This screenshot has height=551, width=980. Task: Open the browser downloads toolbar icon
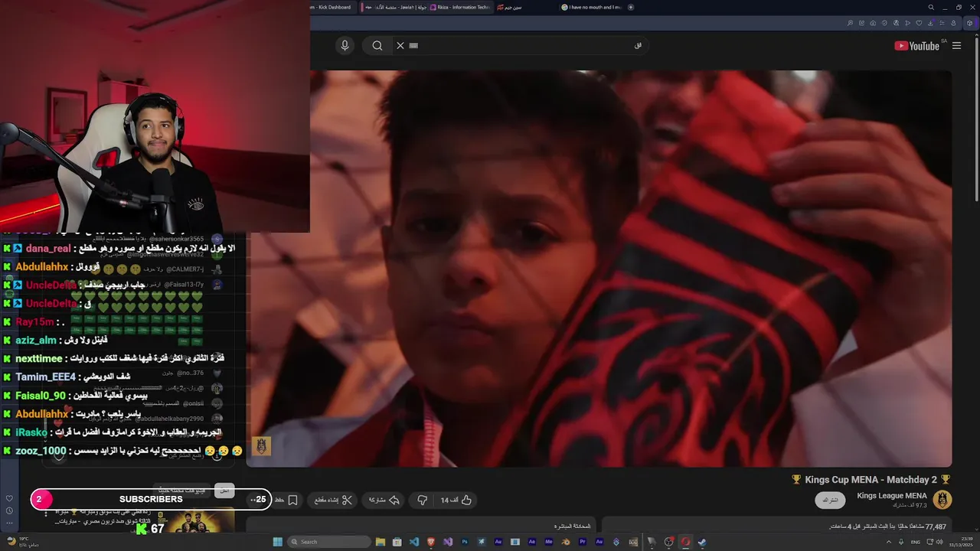(x=930, y=23)
